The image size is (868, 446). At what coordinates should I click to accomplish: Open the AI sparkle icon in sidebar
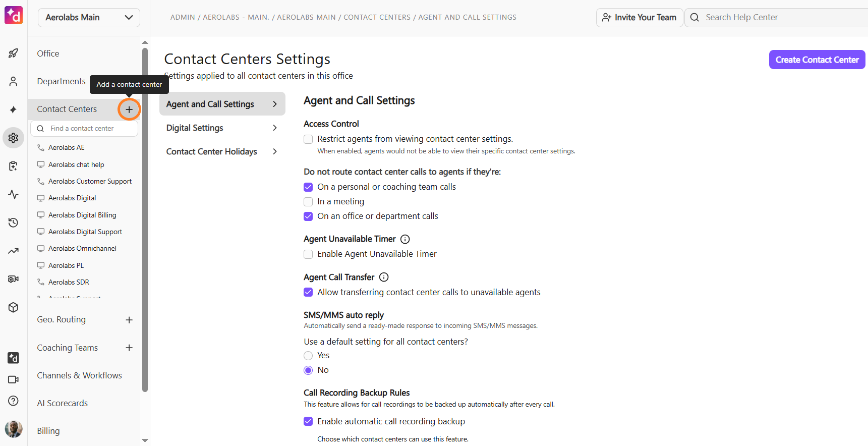[x=14, y=109]
